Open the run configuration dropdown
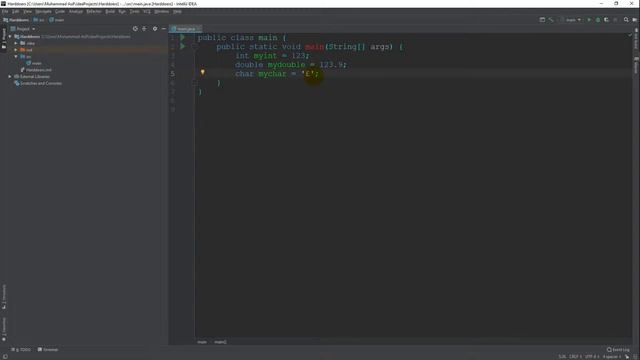Screen dimensions: 640x360 coord(571,20)
